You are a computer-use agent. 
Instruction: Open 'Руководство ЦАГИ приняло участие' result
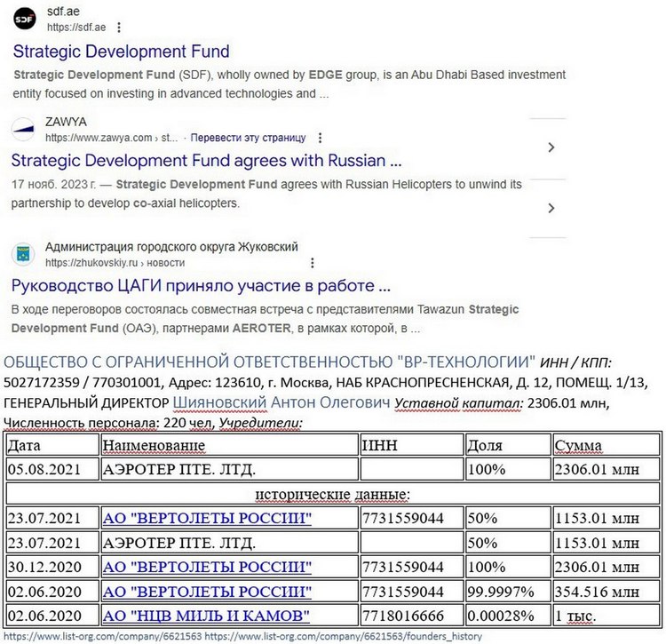point(201,286)
